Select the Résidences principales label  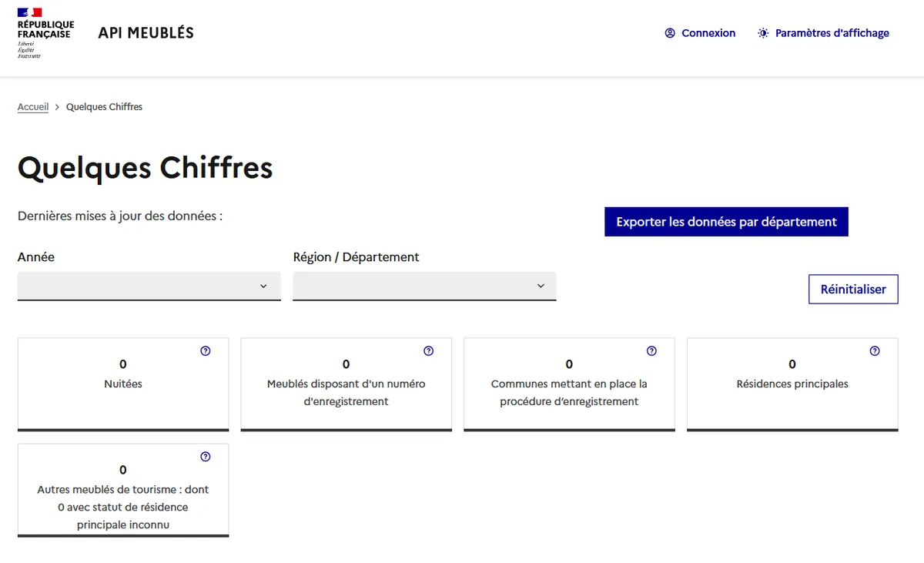[792, 384]
